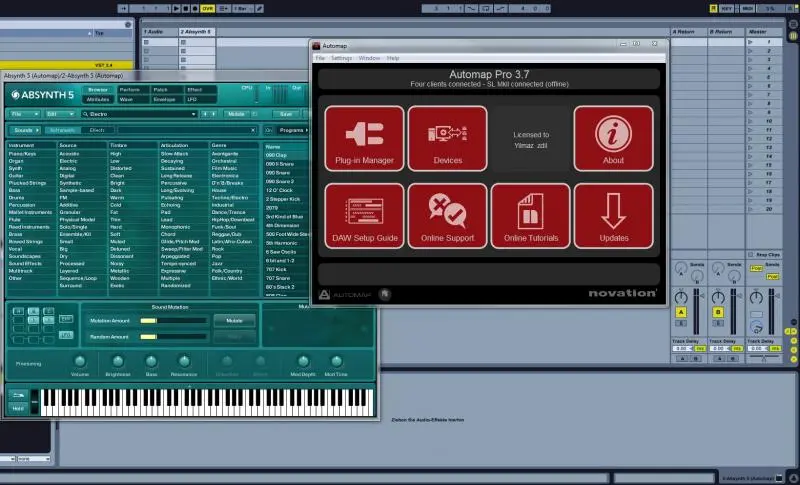This screenshot has height=485, width=800.
Task: Open the Settings menu in Automap
Action: (342, 58)
